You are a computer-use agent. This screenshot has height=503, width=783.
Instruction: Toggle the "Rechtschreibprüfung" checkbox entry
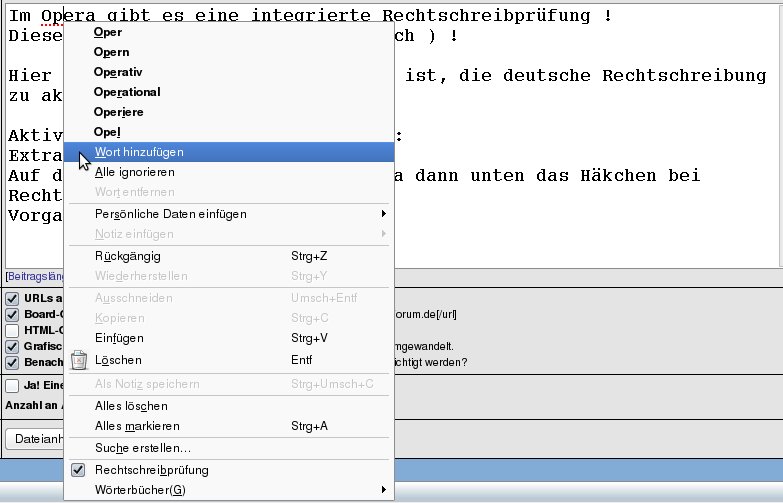tap(229, 470)
